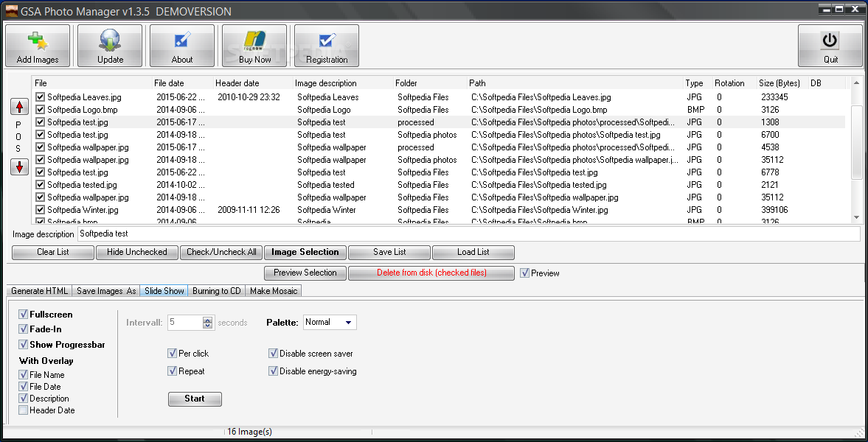This screenshot has width=868, height=442.
Task: Select size value 233345
Action: (x=774, y=97)
